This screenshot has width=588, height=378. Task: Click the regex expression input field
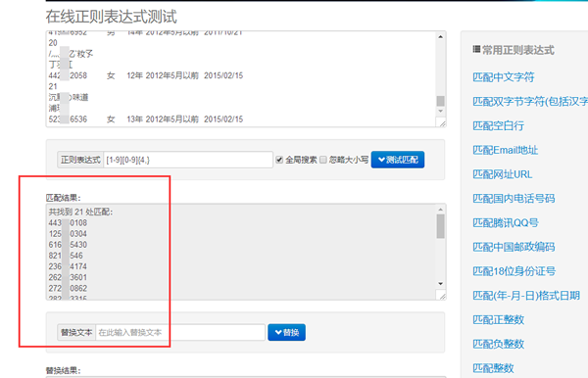(188, 160)
